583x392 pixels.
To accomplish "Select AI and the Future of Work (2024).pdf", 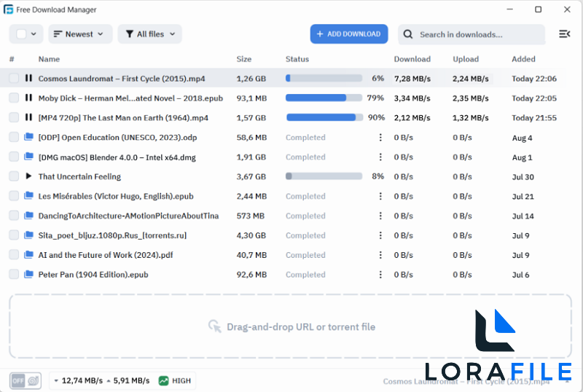I will tap(106, 255).
